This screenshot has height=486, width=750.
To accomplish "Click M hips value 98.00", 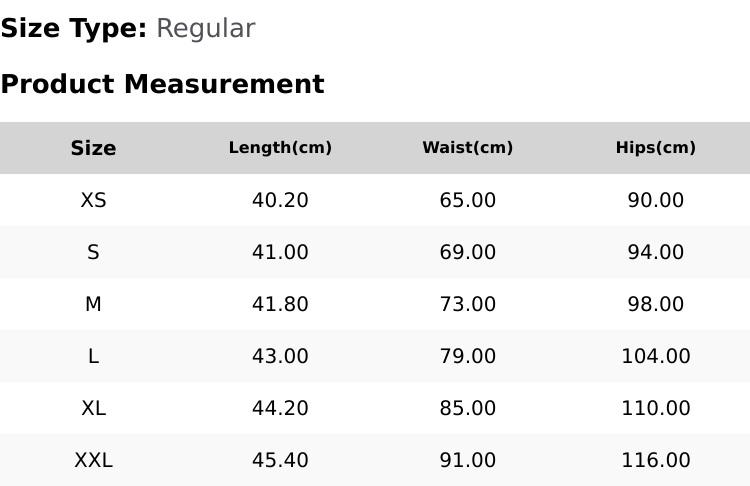I will pyautogui.click(x=655, y=304).
